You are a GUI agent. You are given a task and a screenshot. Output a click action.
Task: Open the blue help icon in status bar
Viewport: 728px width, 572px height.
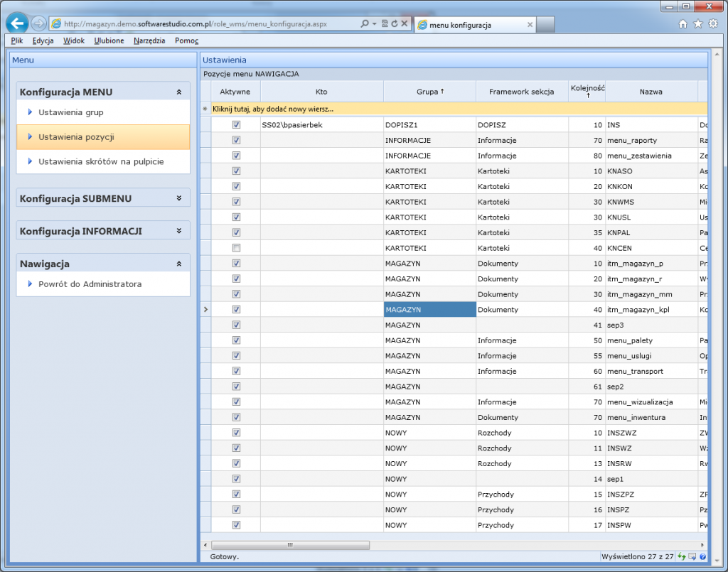click(x=702, y=556)
